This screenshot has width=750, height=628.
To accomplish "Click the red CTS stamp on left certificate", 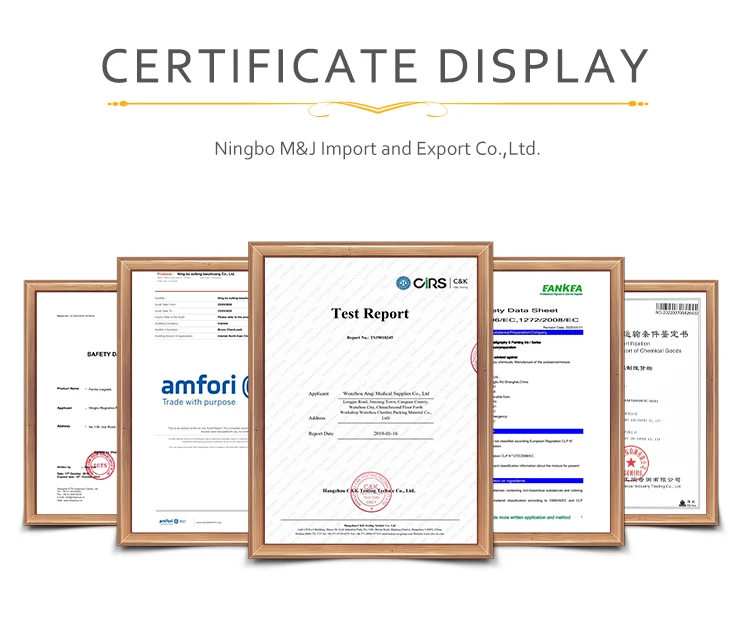I will point(100,465).
